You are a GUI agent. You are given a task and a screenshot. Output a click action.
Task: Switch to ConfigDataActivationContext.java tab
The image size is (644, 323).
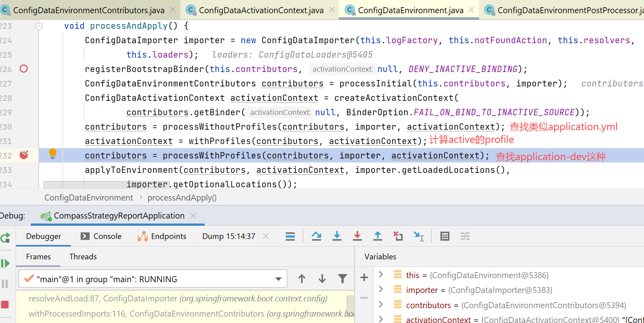[261, 10]
